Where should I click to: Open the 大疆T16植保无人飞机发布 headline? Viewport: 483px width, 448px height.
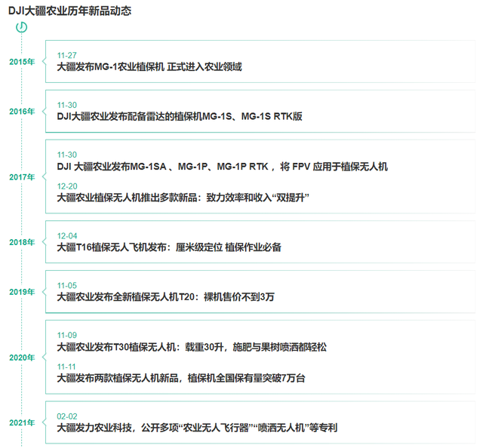(169, 247)
